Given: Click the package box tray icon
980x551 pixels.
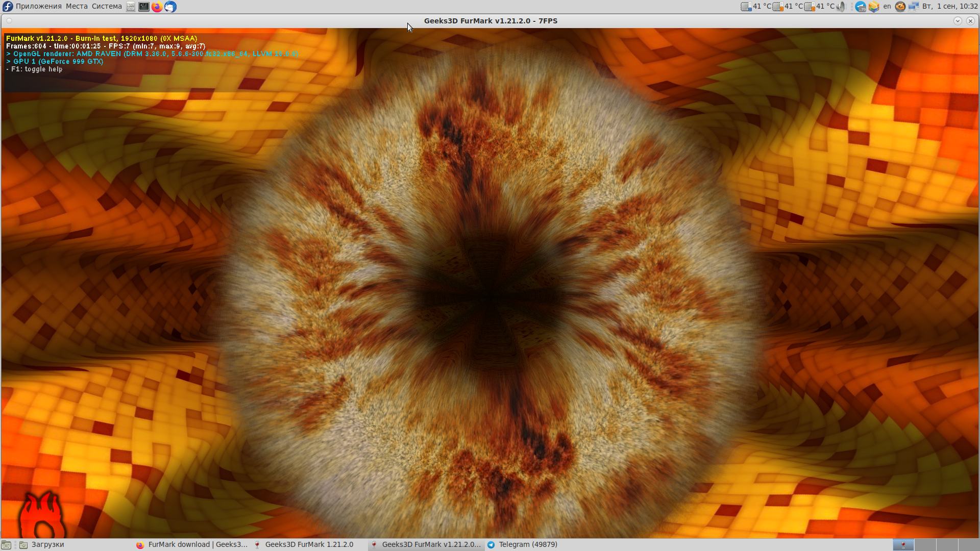Looking at the screenshot, I should [874, 7].
